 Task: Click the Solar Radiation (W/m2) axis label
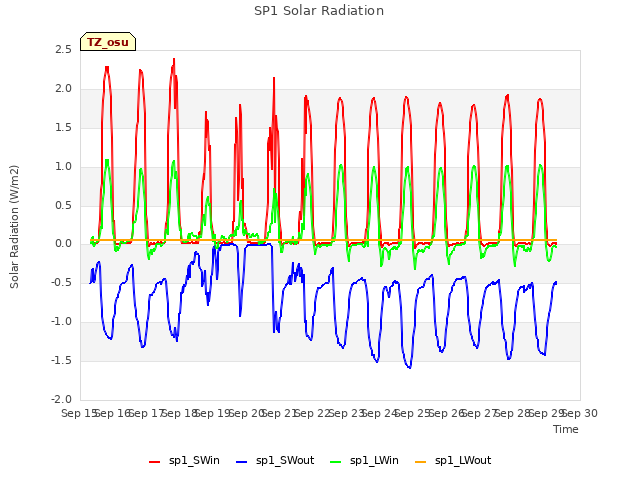14,227
